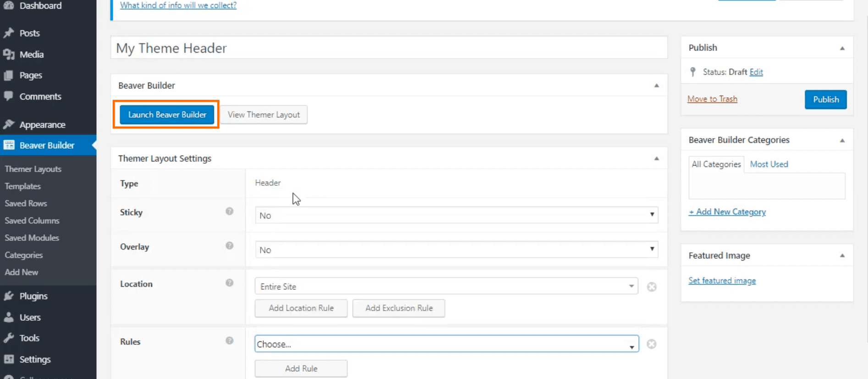Viewport: 868px width, 379px height.
Task: Open the Entire Site location dropdown
Action: coord(446,286)
